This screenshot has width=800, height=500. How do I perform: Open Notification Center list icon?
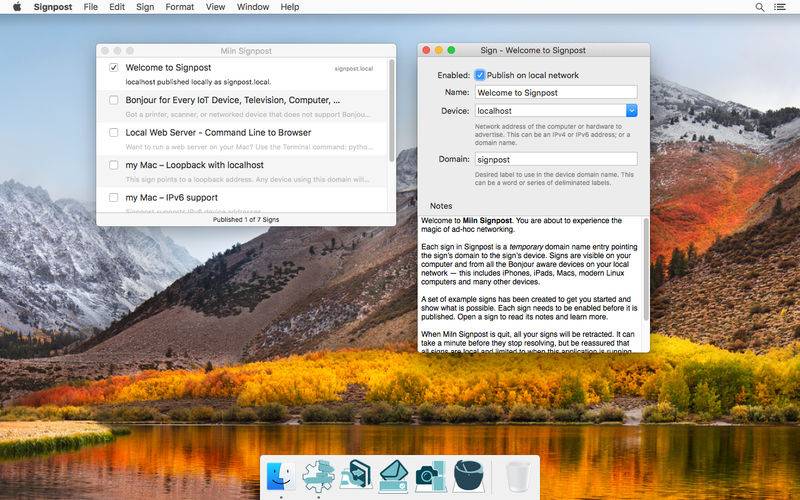[780, 7]
